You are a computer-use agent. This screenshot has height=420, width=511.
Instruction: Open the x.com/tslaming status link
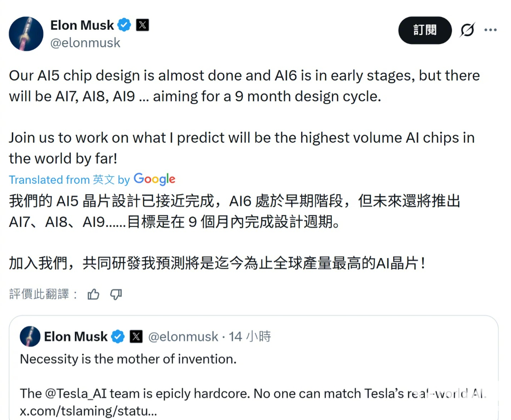coord(89,411)
